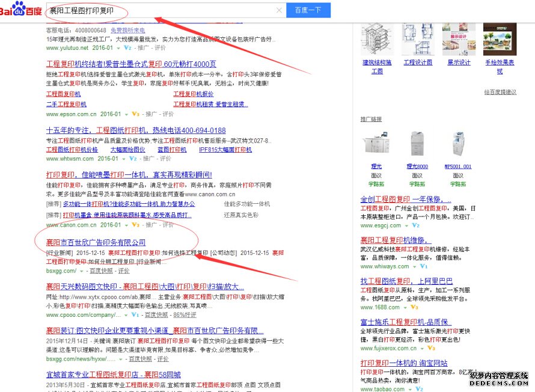535x392 pixels.
Task: Open the 工程复印机报价 sublink
Action: tap(193, 94)
